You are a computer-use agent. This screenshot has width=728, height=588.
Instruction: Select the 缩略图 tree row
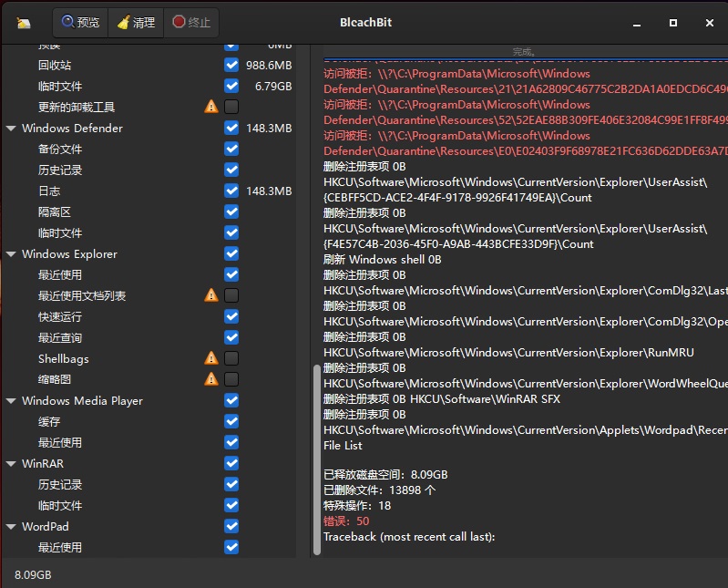(x=149, y=379)
